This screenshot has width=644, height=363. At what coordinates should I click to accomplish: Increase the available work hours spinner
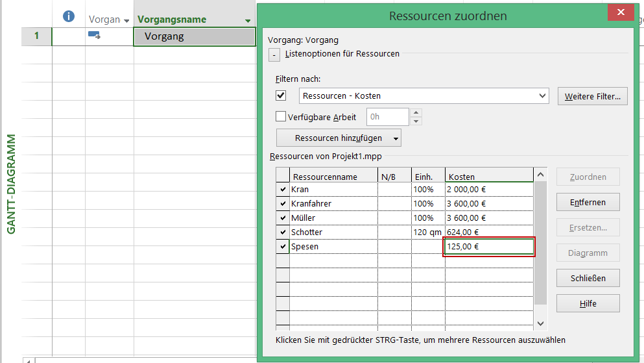tap(416, 113)
